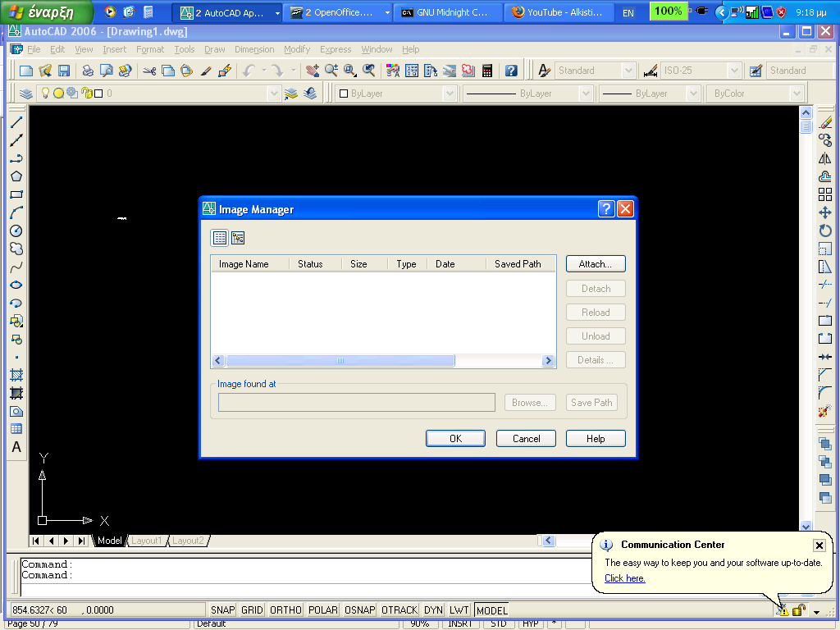Open the lineweight ByLayer dropdown
The image size is (840, 630).
[694, 94]
